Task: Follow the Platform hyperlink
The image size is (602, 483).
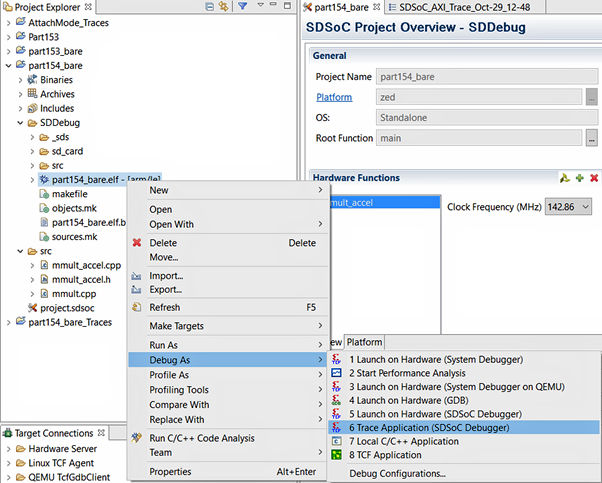Action: (334, 97)
